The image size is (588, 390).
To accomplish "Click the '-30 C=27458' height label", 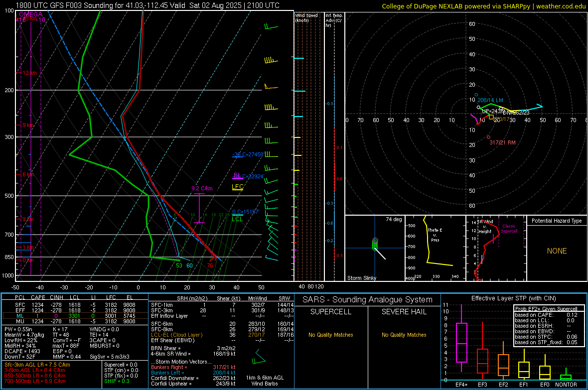I will pyautogui.click(x=248, y=154).
